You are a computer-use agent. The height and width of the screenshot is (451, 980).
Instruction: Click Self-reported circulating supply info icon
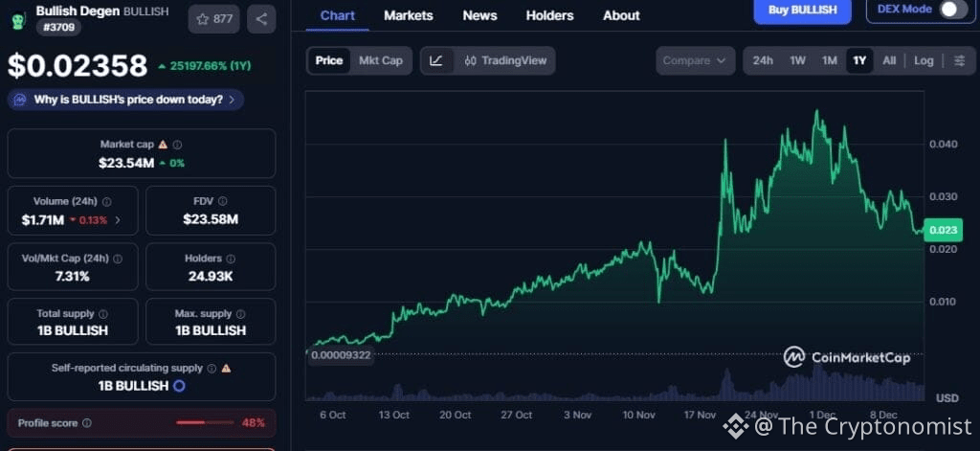212,369
